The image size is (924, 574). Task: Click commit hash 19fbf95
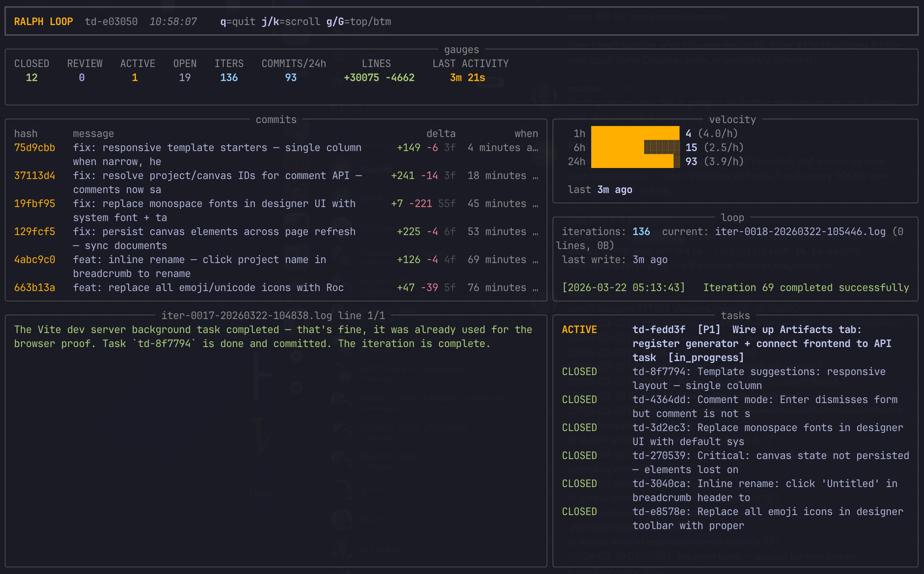[35, 204]
